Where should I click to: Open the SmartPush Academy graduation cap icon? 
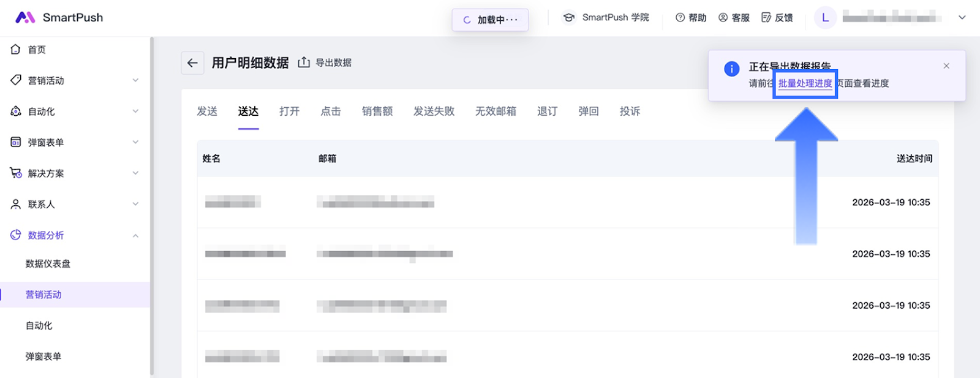tap(569, 18)
